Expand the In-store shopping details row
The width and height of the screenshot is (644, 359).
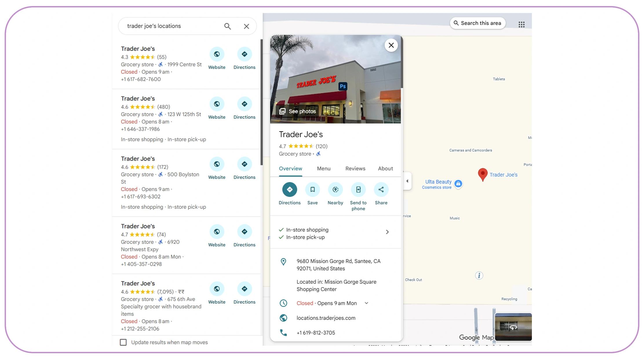388,232
